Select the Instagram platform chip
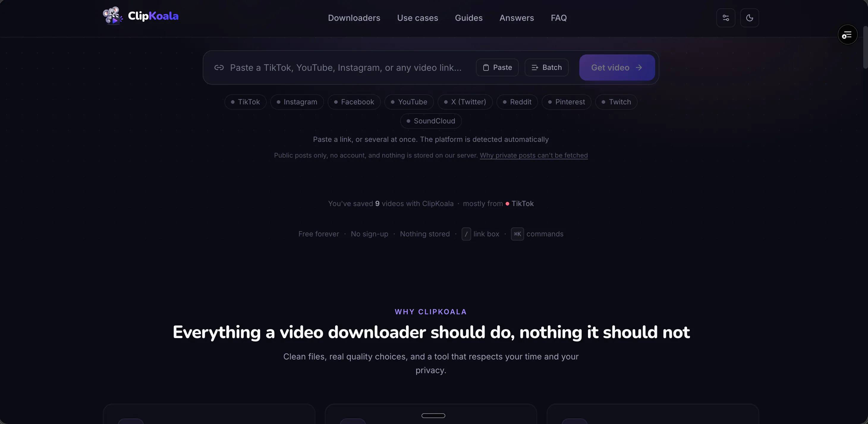Image resolution: width=868 pixels, height=424 pixels. tap(297, 102)
